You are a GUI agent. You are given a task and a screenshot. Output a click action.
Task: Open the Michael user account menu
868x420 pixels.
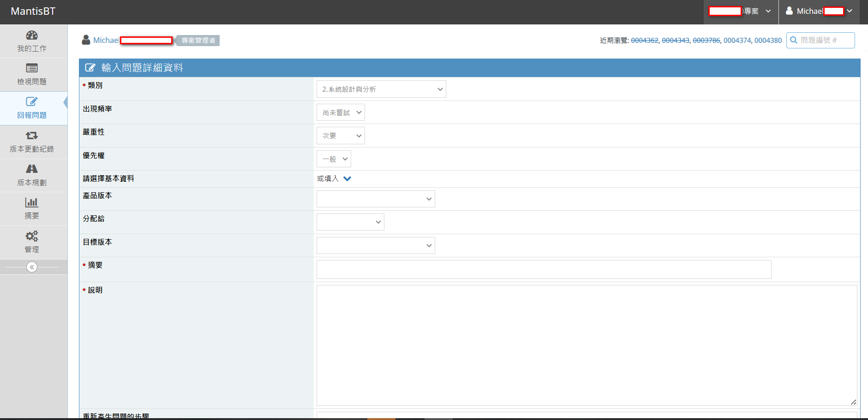819,12
